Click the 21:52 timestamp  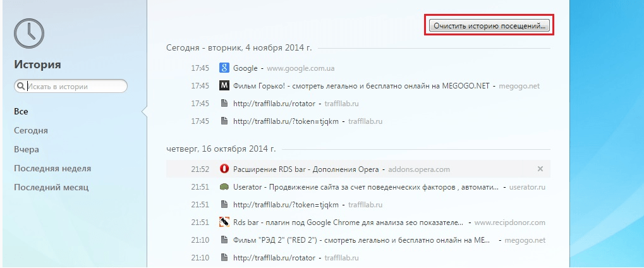pyautogui.click(x=200, y=169)
